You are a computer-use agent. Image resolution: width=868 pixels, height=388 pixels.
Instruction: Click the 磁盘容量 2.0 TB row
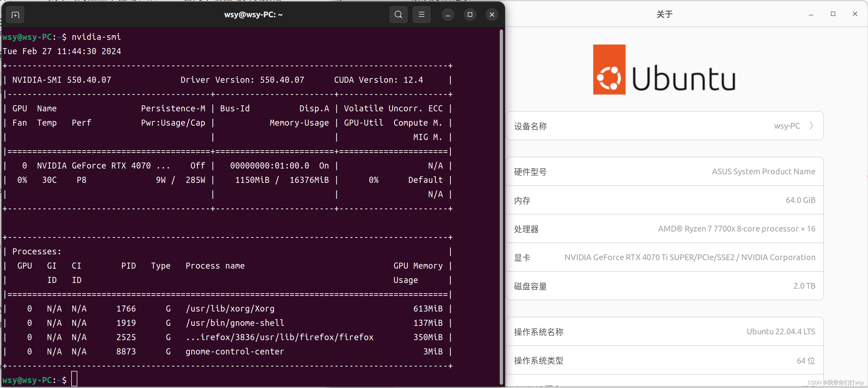coord(664,286)
